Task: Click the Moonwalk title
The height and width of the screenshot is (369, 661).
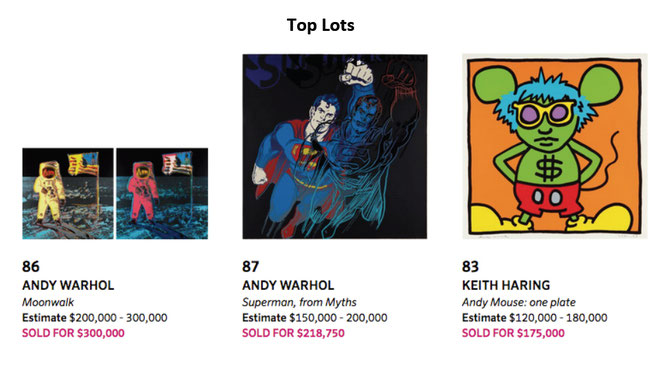Action: click(48, 302)
